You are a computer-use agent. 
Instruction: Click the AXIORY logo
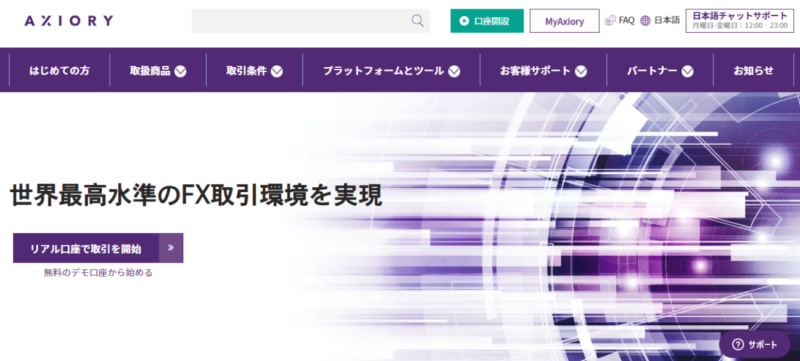68,21
